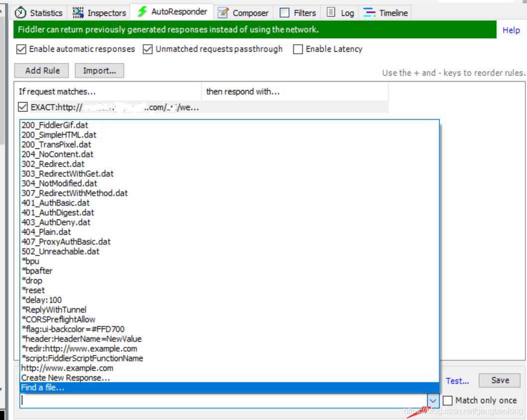The height and width of the screenshot is (420, 527).
Task: Toggle the Filters tab checkbox
Action: coord(284,13)
